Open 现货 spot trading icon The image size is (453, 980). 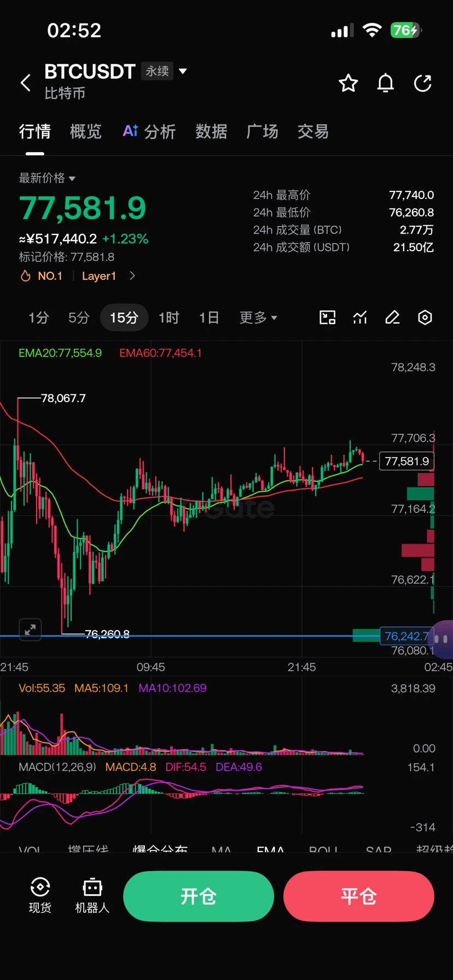(x=40, y=895)
